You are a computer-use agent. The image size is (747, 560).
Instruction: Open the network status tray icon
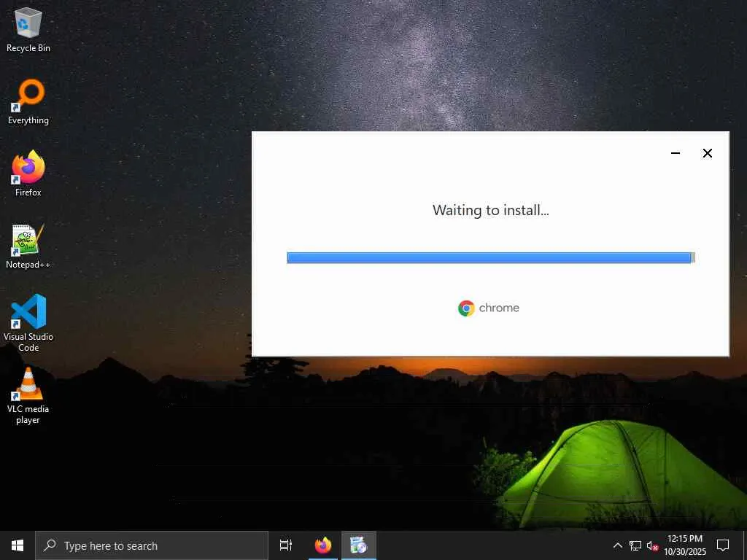pos(635,545)
